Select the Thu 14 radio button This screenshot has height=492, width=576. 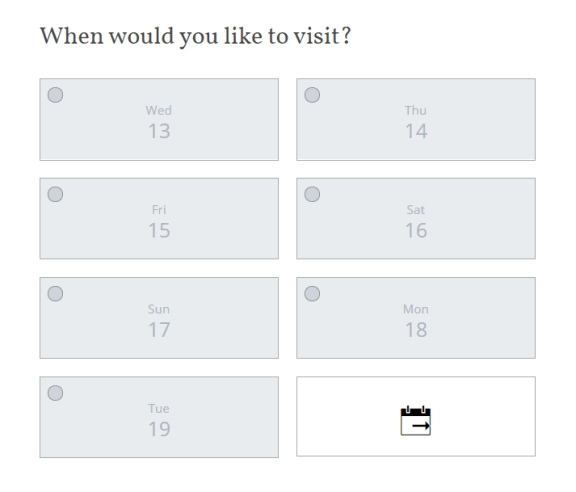click(312, 95)
